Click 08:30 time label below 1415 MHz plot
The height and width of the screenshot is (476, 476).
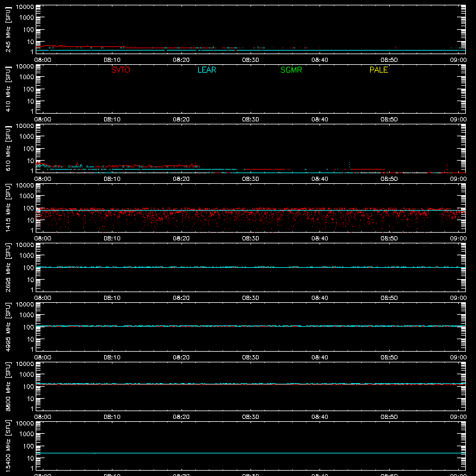click(x=250, y=239)
